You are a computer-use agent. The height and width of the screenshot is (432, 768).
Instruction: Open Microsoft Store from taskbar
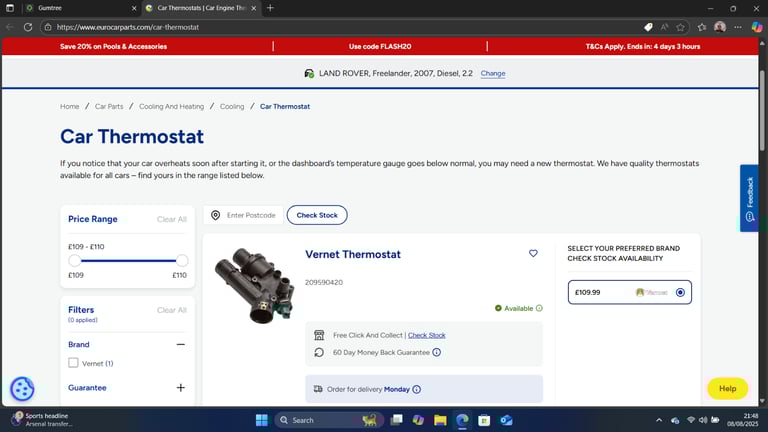484,420
